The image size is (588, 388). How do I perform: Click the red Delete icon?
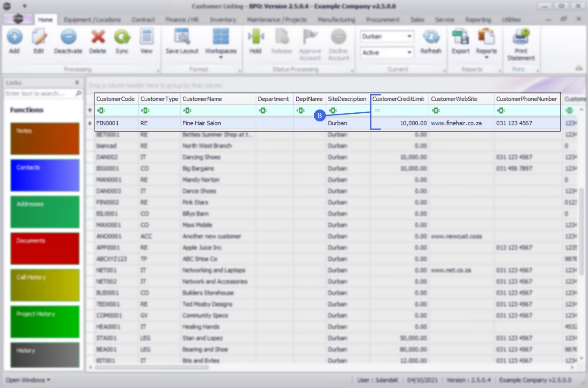[98, 37]
